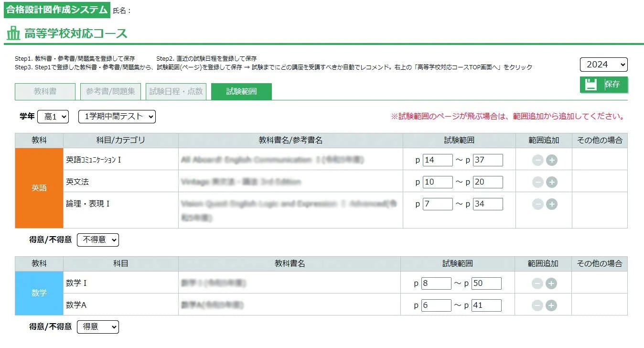The image size is (644, 348).
Task: Click minus icon in 英文法 row
Action: point(538,182)
